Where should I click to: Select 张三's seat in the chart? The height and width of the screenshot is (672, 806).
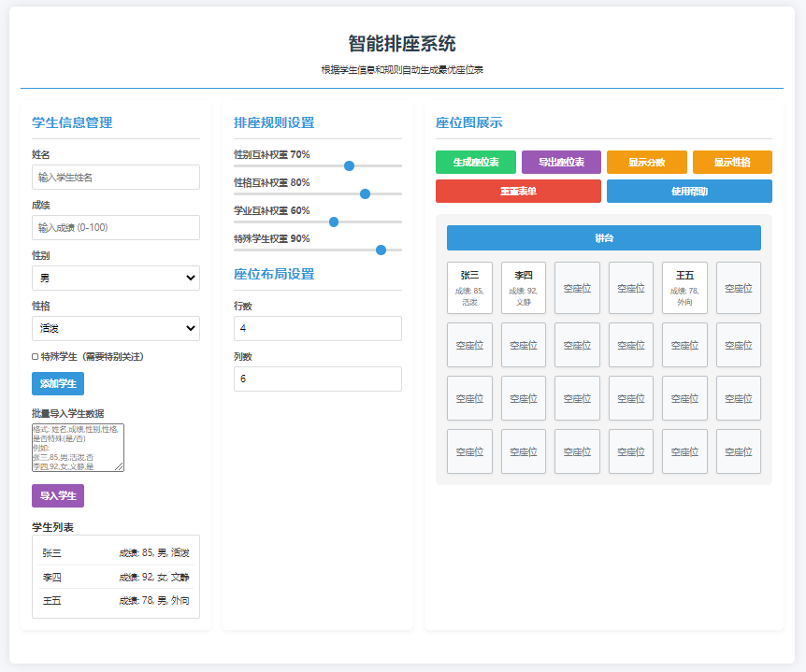(x=469, y=287)
